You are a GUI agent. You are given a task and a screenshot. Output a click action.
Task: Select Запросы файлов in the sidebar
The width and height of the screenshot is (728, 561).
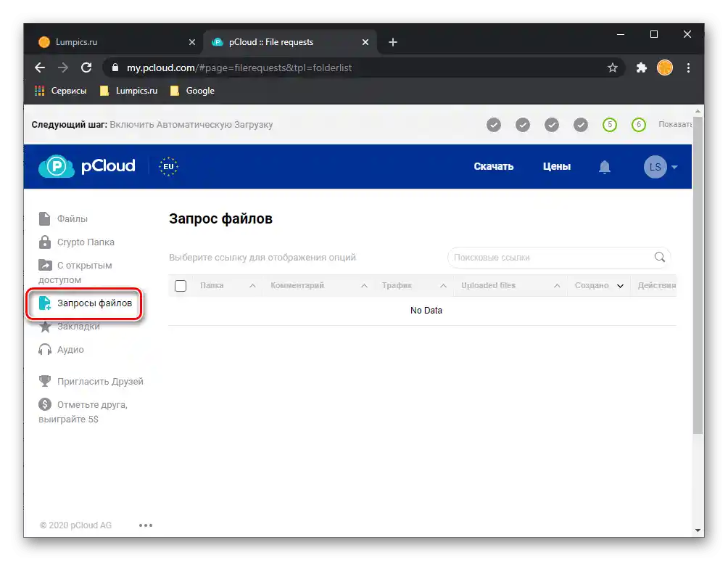(85, 303)
